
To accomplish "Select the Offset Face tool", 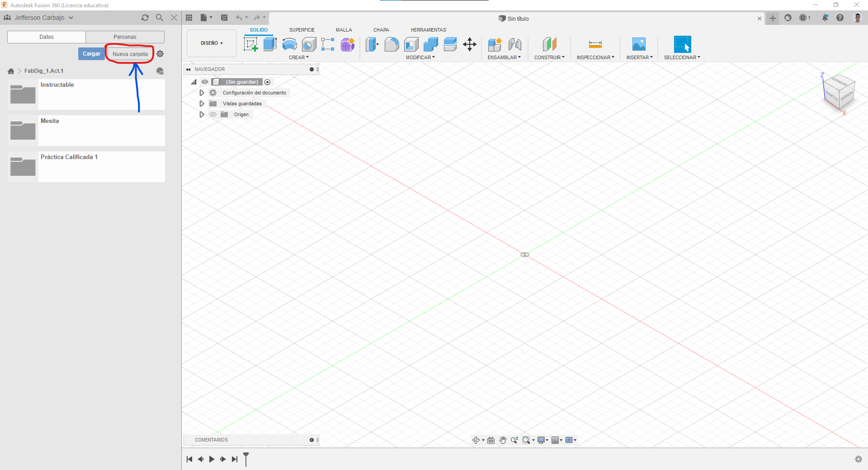I will [450, 44].
